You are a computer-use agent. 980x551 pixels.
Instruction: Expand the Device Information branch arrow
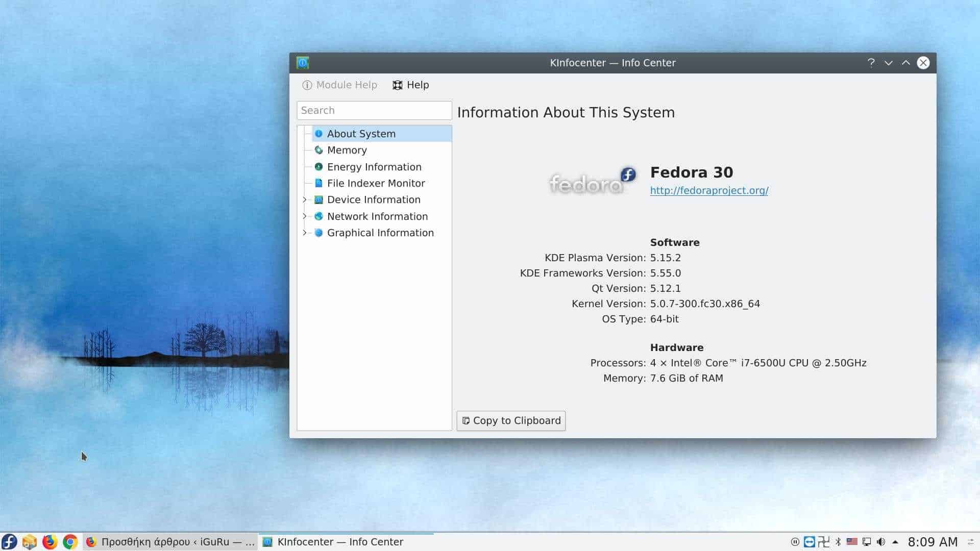click(305, 199)
